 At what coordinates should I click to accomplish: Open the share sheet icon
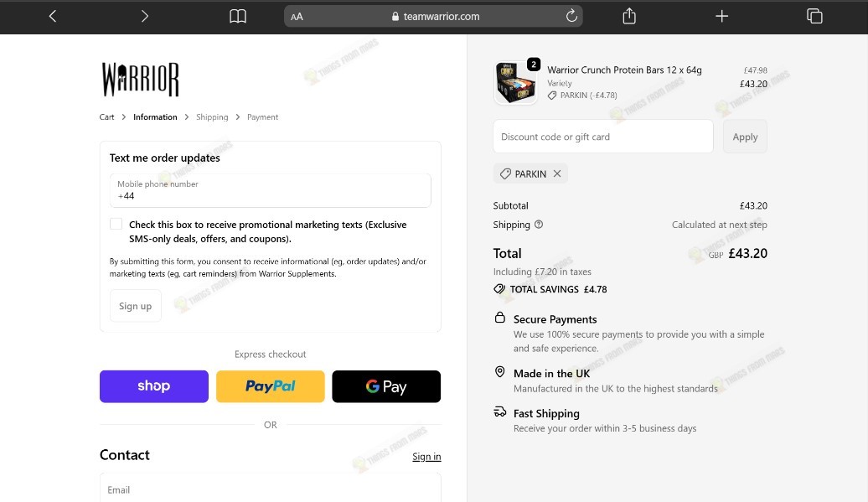(629, 16)
